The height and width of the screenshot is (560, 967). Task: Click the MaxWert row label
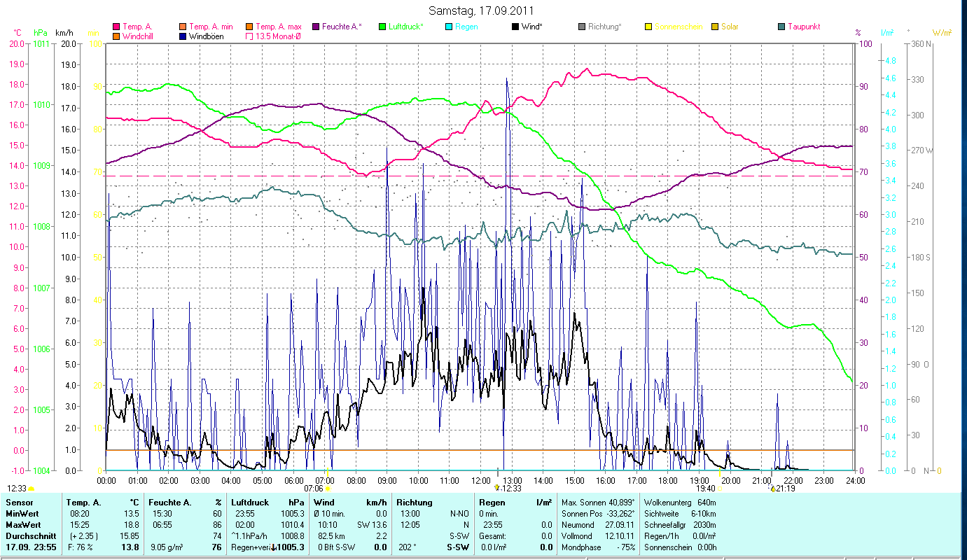[x=23, y=525]
